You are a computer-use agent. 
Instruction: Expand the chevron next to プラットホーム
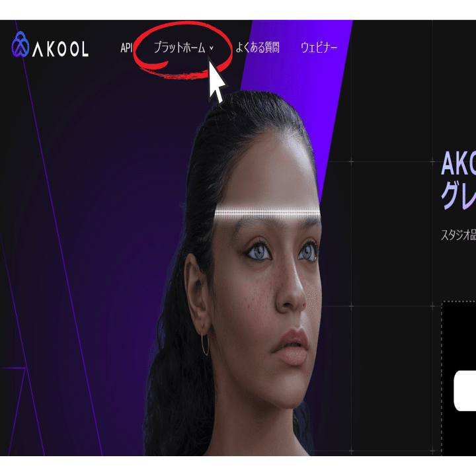pos(212,48)
